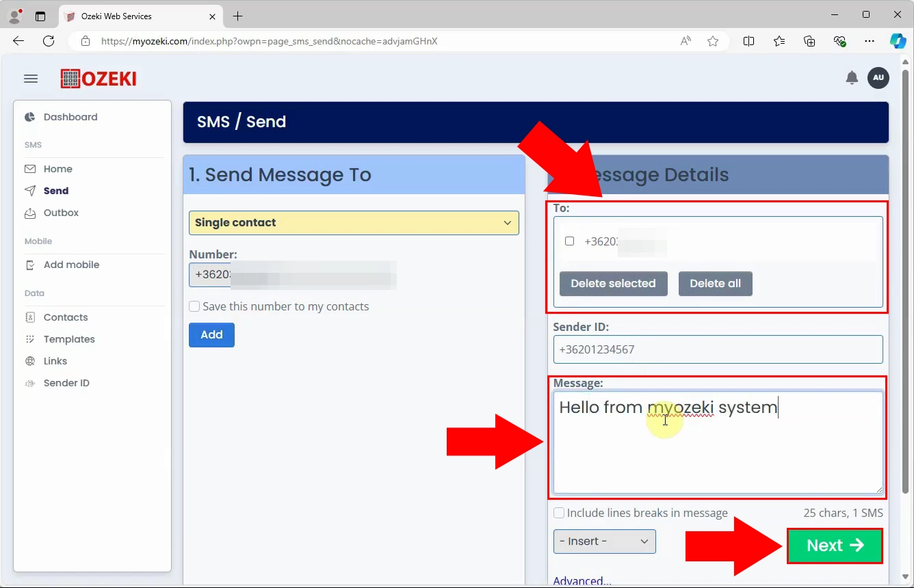Open Read aloud in address bar
The height and width of the screenshot is (588, 914).
coord(685,41)
